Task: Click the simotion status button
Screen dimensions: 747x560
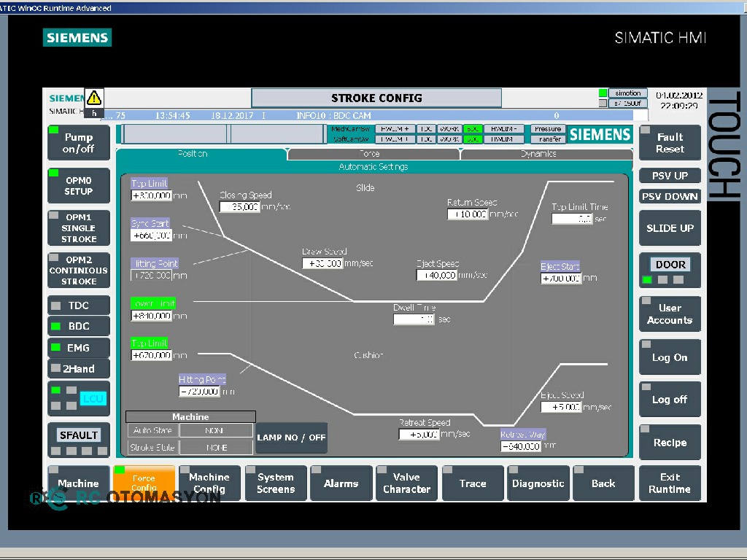Action: click(x=628, y=93)
